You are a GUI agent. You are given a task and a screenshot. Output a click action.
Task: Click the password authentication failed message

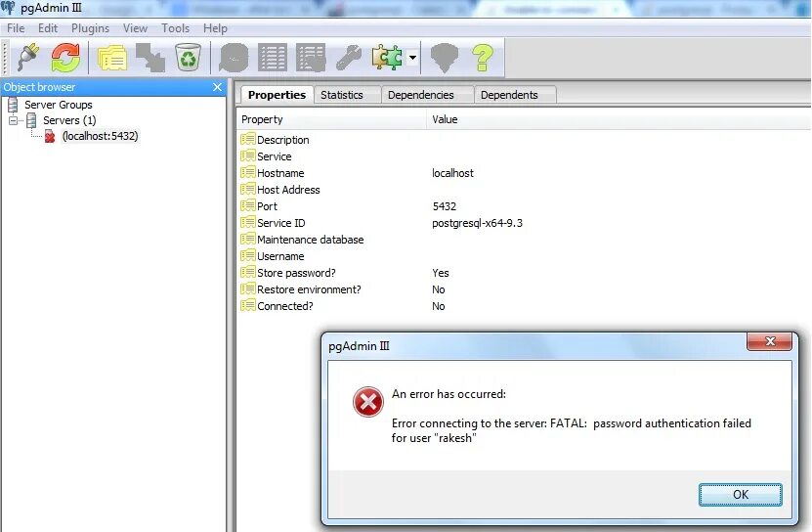[x=572, y=430]
